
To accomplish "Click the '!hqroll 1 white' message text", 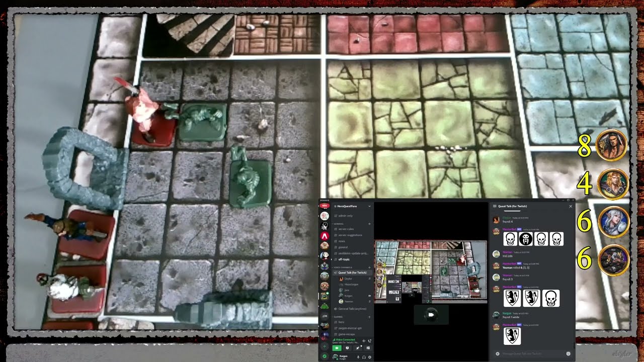I will coord(511,317).
